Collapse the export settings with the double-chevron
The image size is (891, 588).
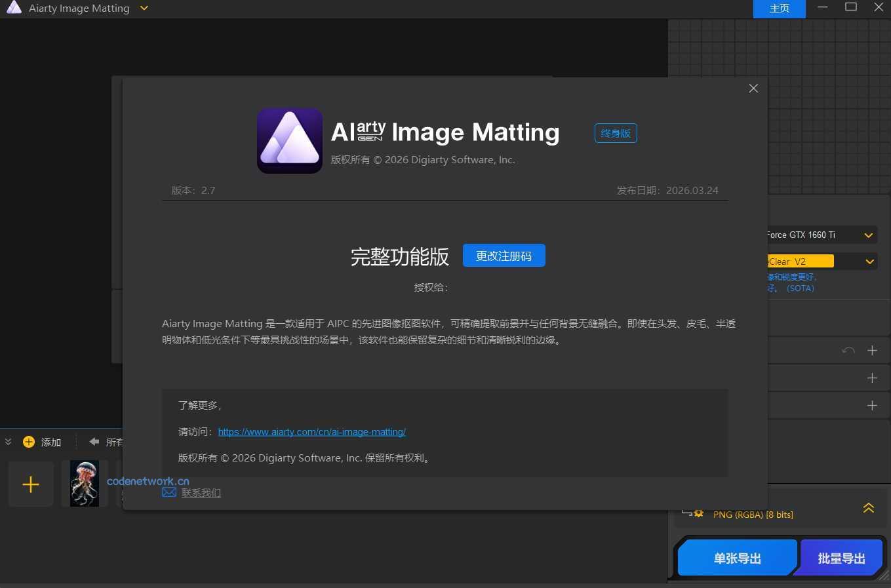869,507
